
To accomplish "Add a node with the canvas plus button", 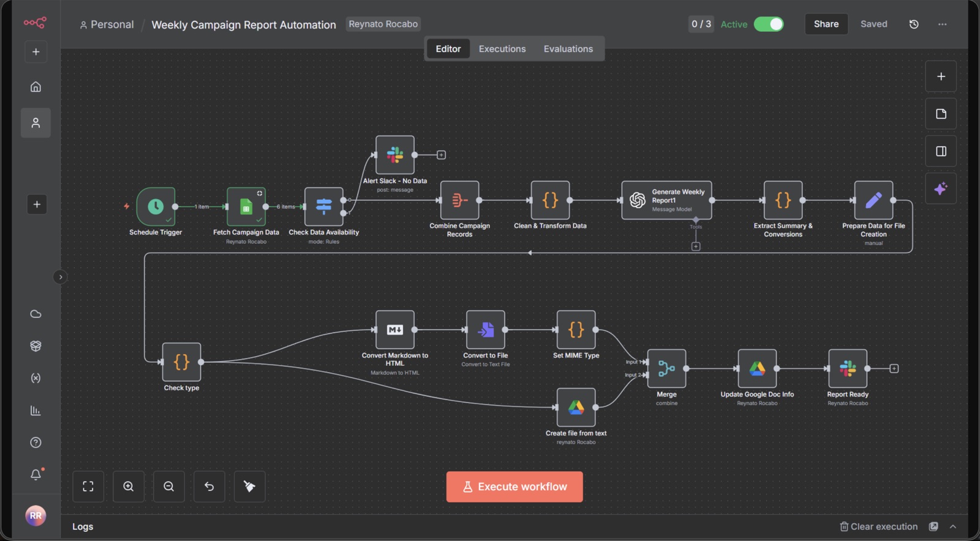I will pyautogui.click(x=941, y=77).
